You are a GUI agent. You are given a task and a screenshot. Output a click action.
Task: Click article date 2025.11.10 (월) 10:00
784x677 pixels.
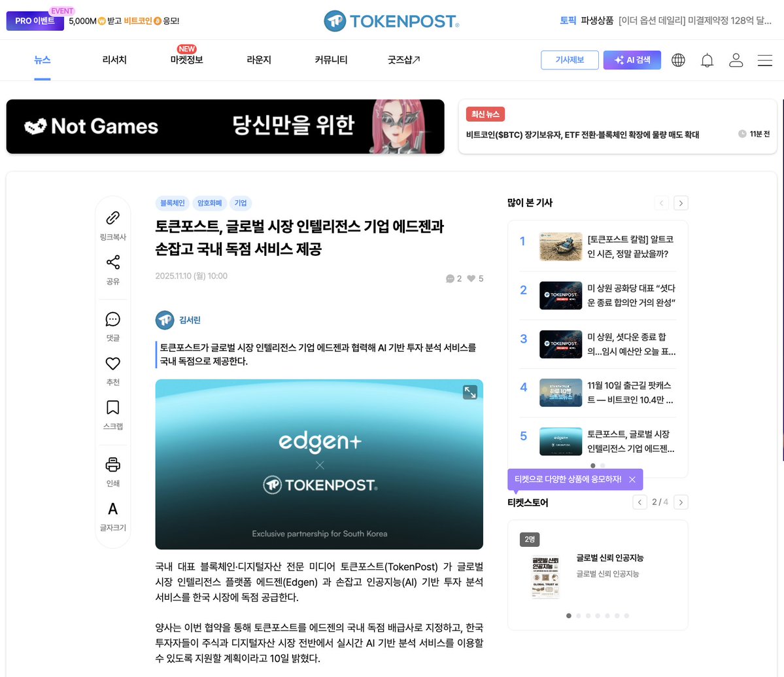(191, 276)
